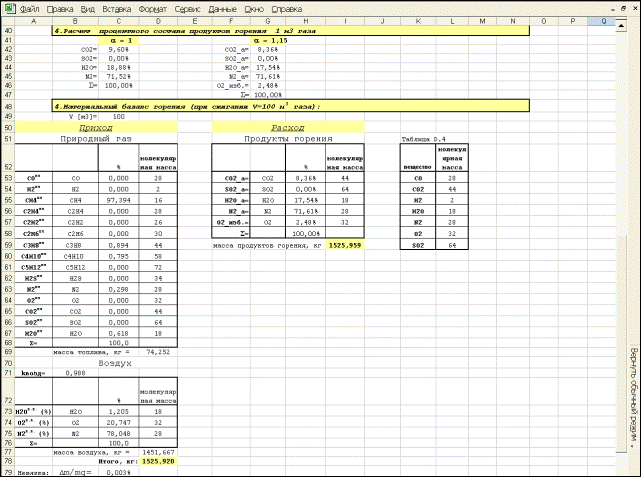Click the C5H12 formula cell in row 61

[x=75, y=267]
